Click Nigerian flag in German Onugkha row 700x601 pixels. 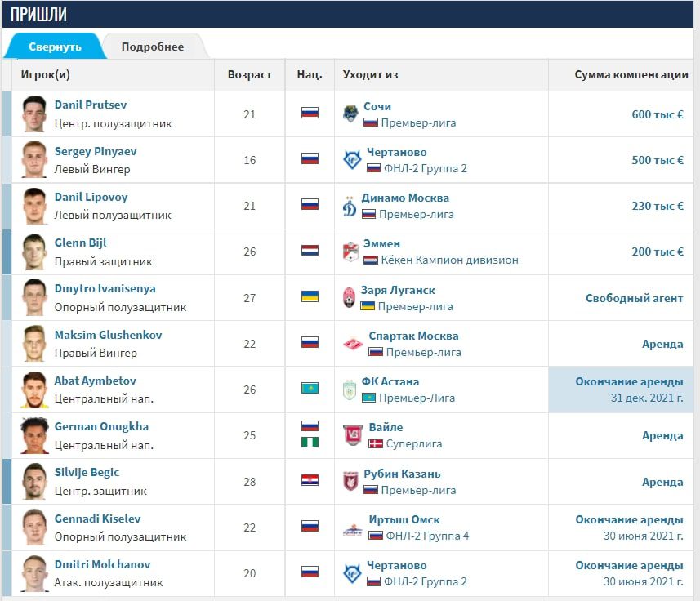(x=310, y=442)
